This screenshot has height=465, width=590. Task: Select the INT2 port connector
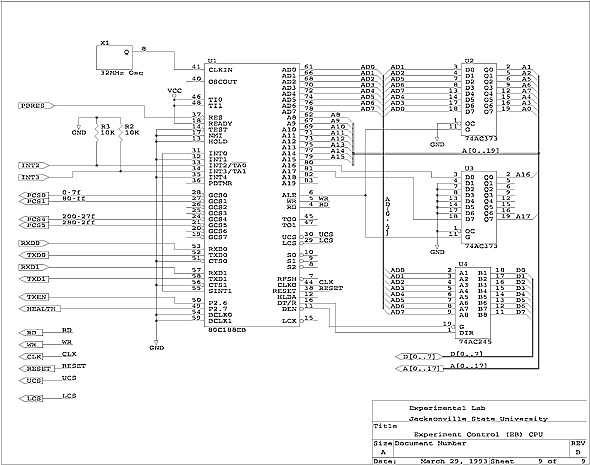[34, 166]
